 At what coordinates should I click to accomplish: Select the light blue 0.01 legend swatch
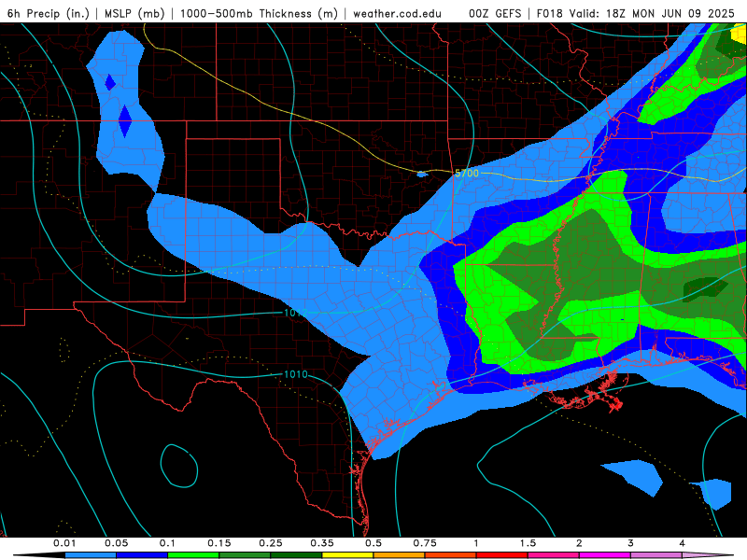[91, 555]
